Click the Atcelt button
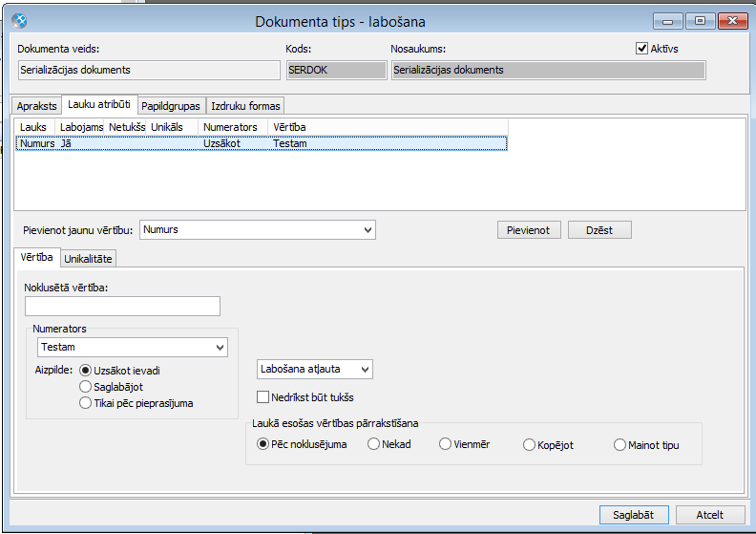This screenshot has height=534, width=756. point(710,515)
